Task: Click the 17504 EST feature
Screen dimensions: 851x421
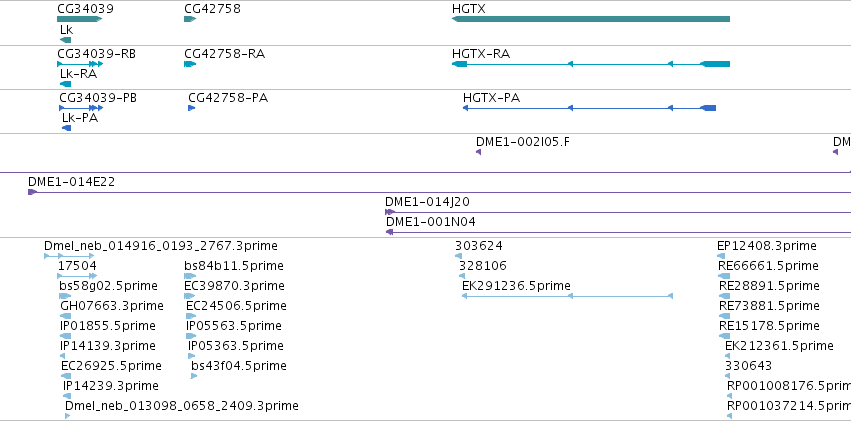Action: tap(77, 276)
